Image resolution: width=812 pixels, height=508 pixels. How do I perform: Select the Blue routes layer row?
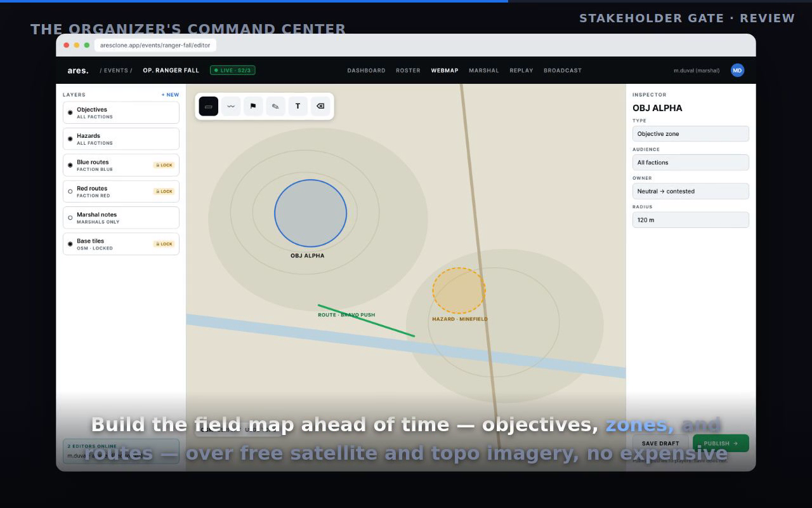(x=121, y=165)
